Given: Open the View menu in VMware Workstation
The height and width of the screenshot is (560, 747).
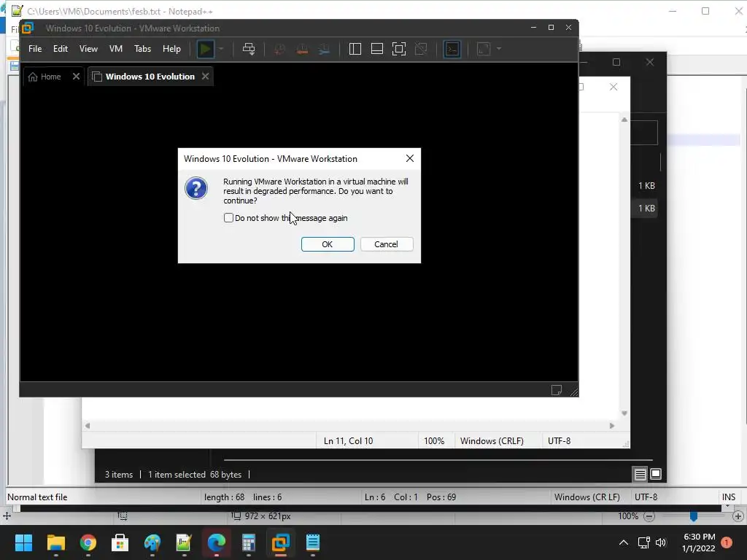Looking at the screenshot, I should [88, 49].
